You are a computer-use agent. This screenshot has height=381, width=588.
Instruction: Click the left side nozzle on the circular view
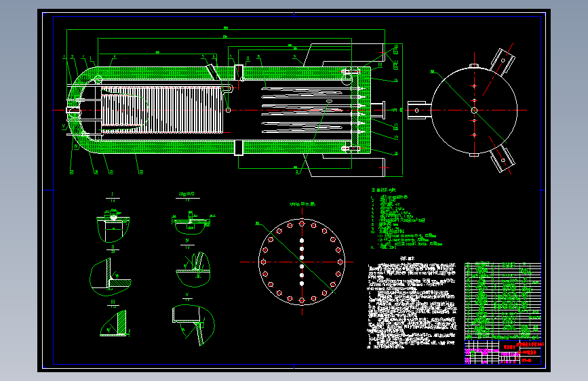coord(419,111)
